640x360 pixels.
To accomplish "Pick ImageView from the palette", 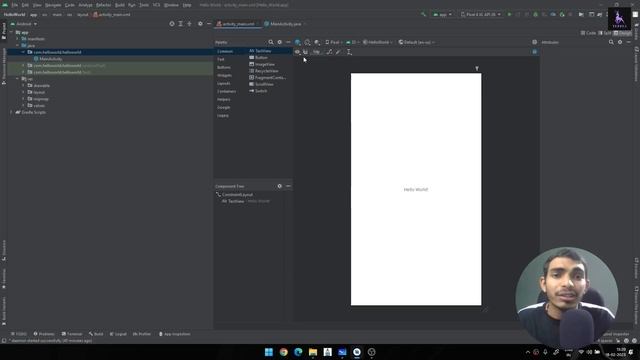I will tap(262, 64).
